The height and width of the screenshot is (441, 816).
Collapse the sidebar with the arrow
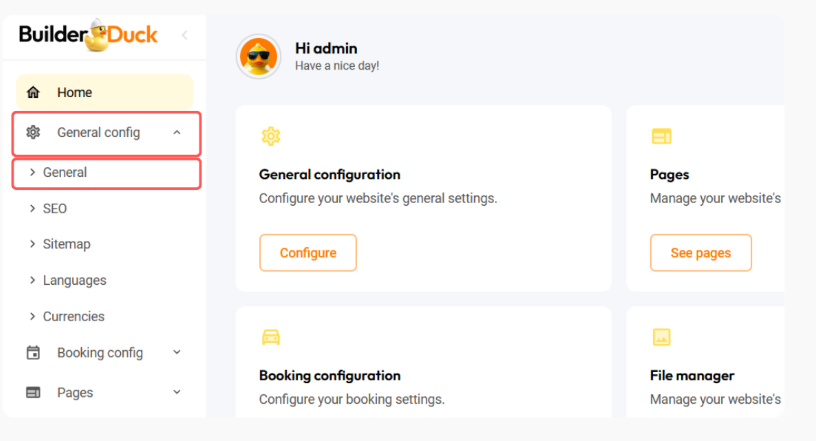(184, 36)
